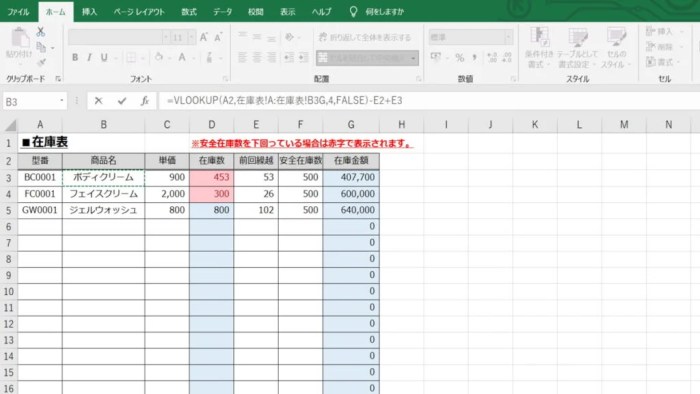The width and height of the screenshot is (700, 394).
Task: Click the middle align icon
Action: (257, 37)
